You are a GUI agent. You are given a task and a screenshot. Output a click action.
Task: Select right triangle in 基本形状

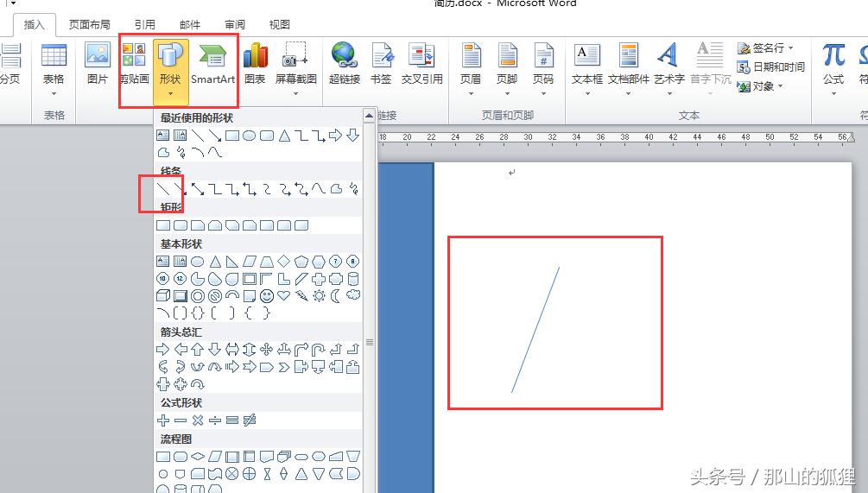click(x=232, y=262)
